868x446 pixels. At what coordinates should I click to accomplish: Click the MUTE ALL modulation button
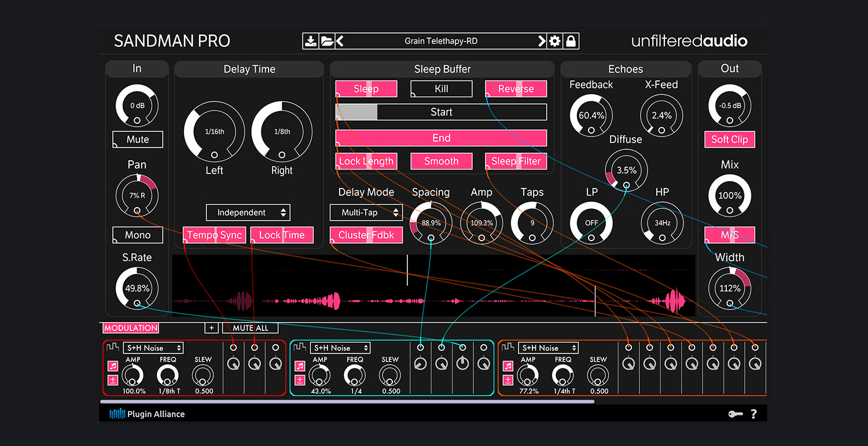[x=250, y=328]
